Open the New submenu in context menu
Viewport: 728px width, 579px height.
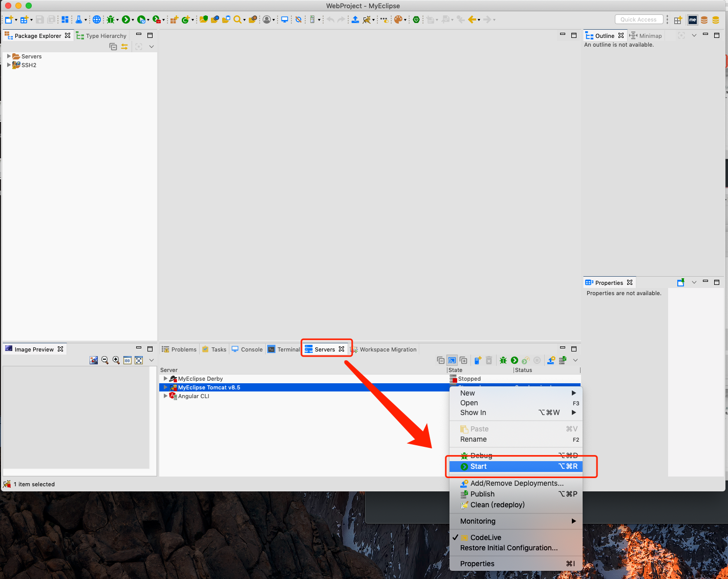pyautogui.click(x=516, y=393)
